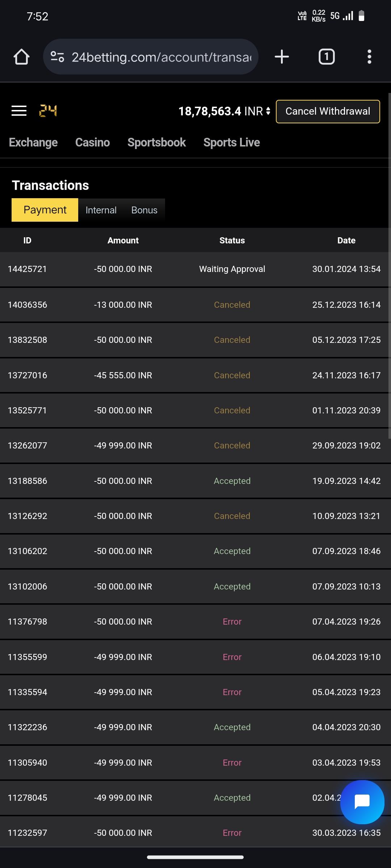Click Cancel Withdrawal button
391x868 pixels.
(328, 111)
